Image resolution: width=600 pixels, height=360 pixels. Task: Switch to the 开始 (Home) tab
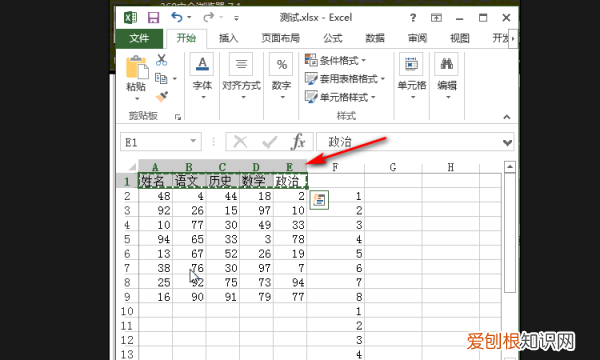click(x=186, y=38)
